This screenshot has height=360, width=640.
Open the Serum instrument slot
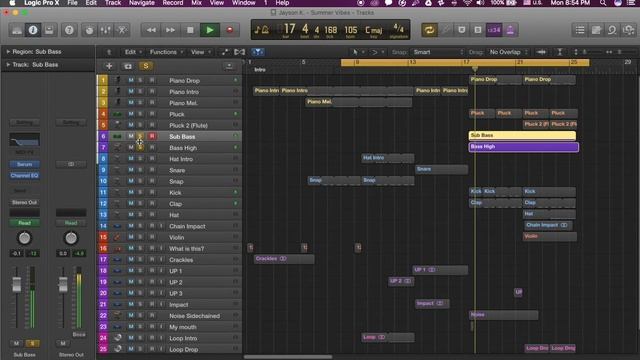pos(24,164)
